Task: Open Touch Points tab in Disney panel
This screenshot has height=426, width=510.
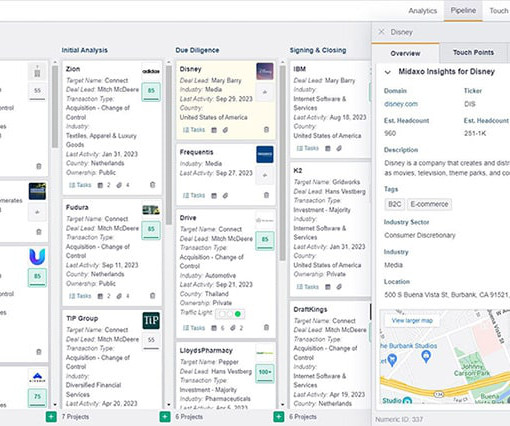Action: click(473, 53)
